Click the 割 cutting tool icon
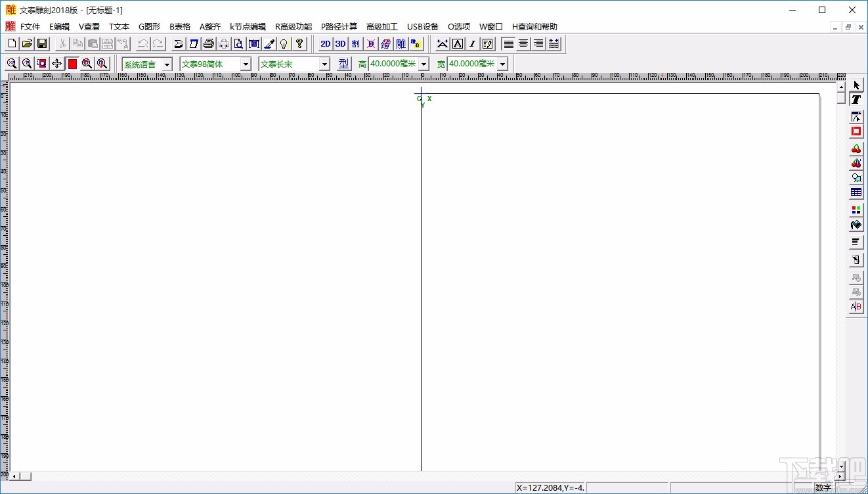868x494 pixels. (355, 44)
